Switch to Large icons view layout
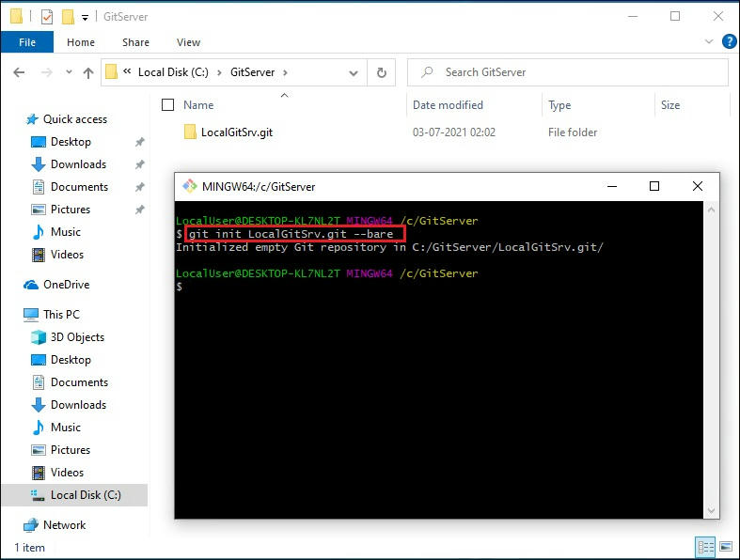 pos(726,547)
